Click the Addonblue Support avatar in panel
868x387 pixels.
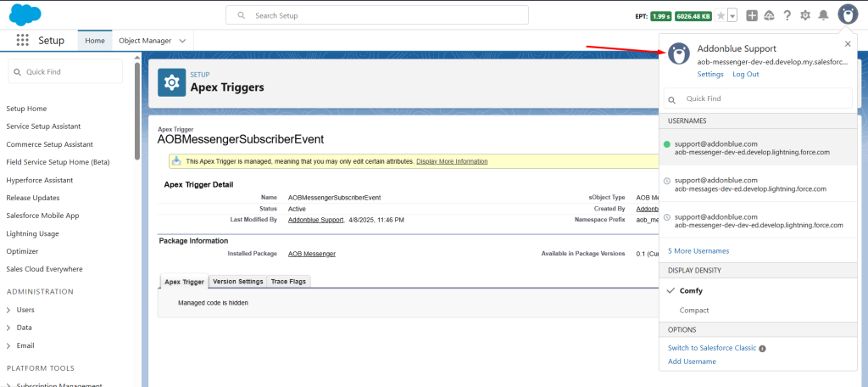679,53
